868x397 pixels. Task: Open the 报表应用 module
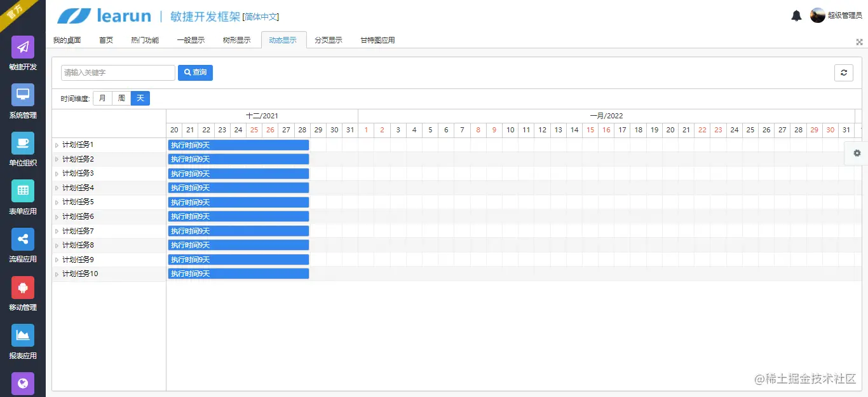(22, 342)
